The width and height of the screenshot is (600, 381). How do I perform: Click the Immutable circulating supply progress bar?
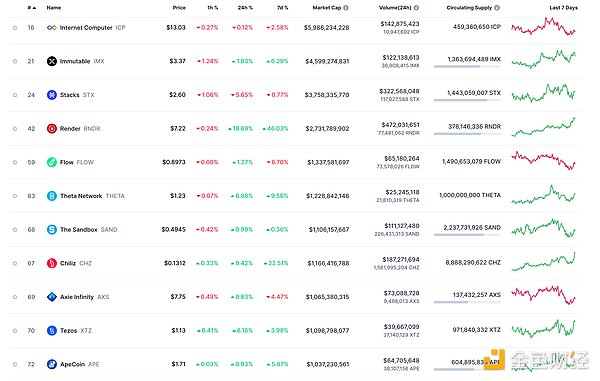467,67
